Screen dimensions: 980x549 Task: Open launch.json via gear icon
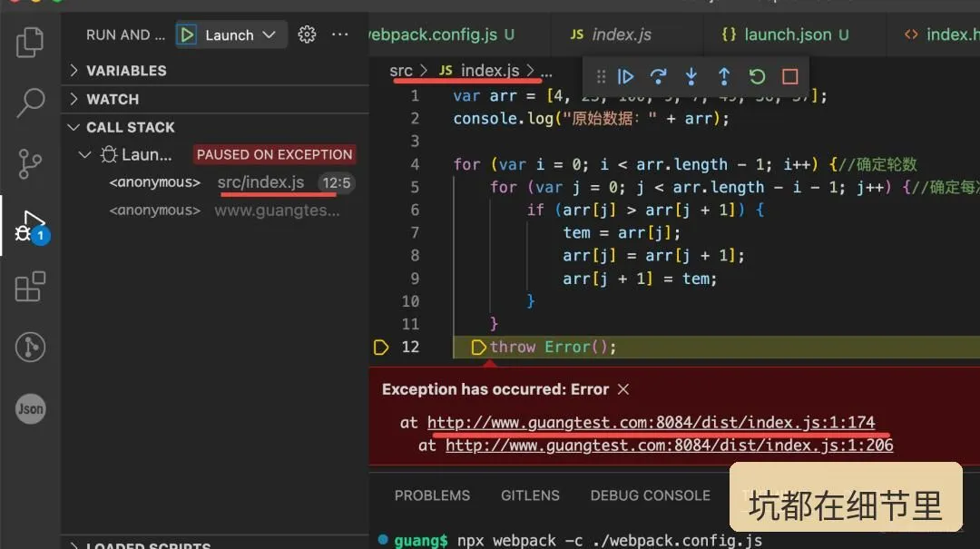tap(307, 34)
